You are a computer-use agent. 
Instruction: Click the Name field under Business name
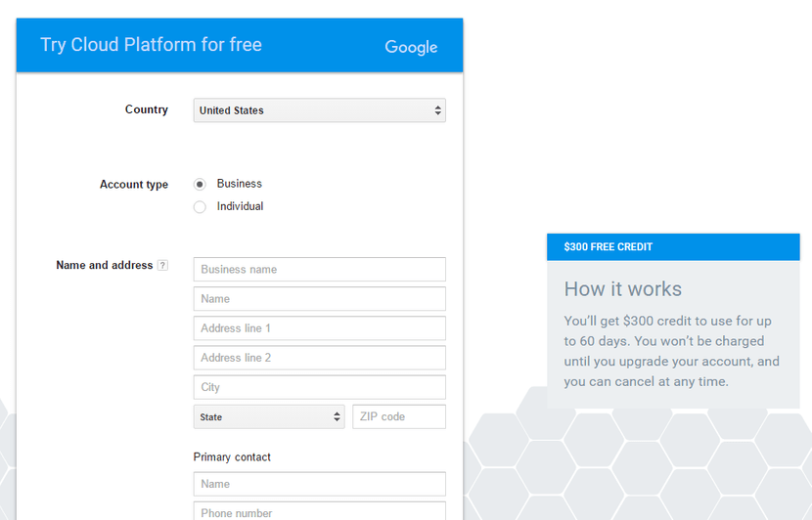320,298
